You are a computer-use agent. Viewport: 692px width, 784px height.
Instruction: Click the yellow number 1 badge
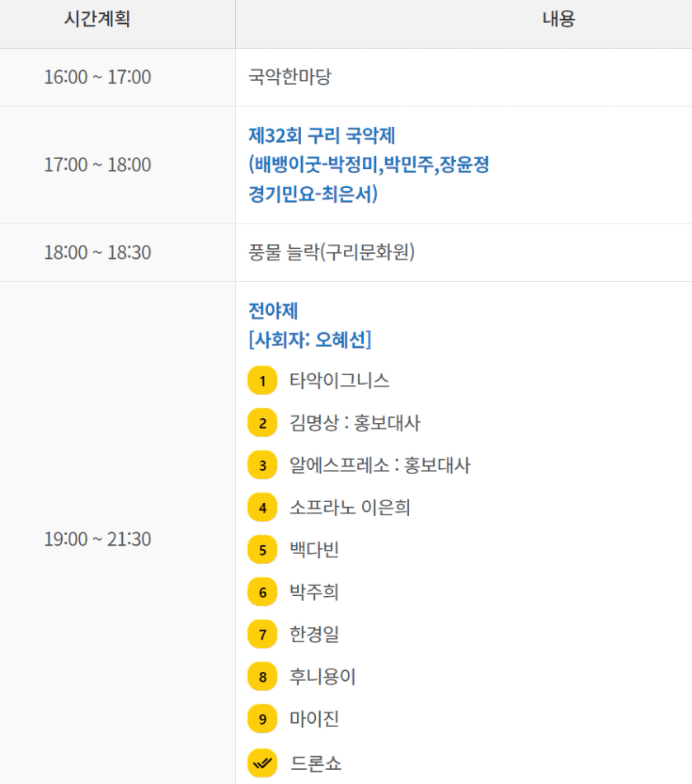(262, 381)
